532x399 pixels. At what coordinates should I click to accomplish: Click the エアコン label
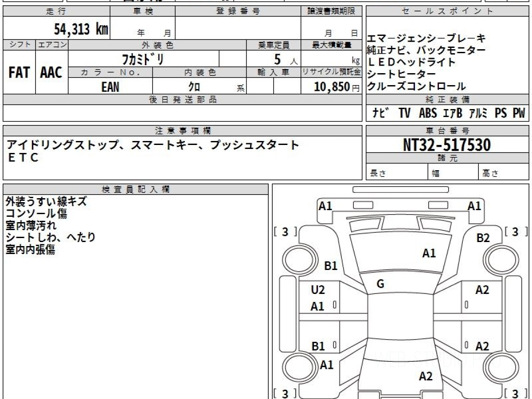tap(52, 45)
